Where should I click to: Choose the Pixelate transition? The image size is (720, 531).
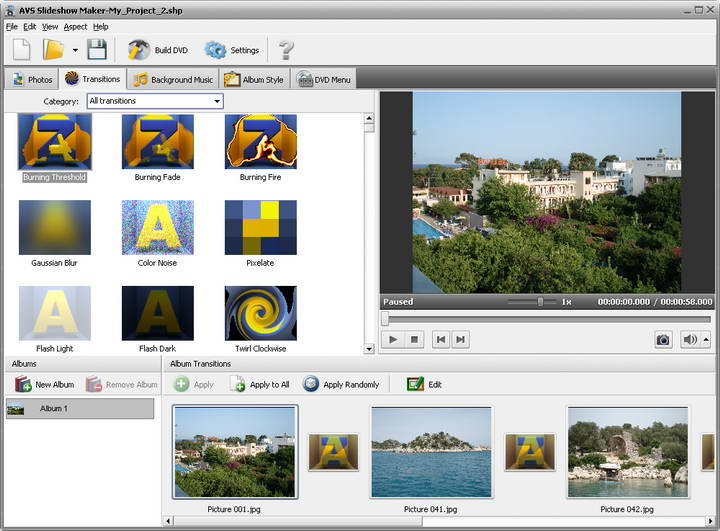click(x=260, y=234)
